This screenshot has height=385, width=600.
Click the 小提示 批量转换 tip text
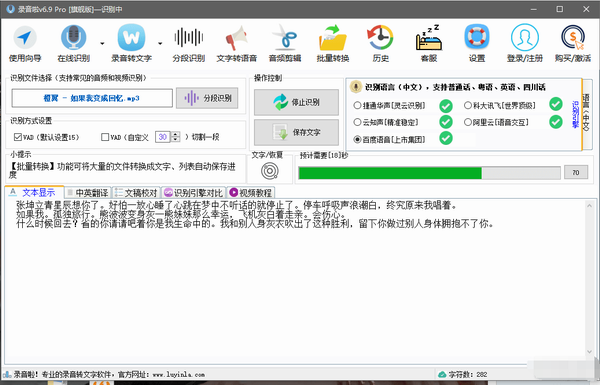pos(122,171)
